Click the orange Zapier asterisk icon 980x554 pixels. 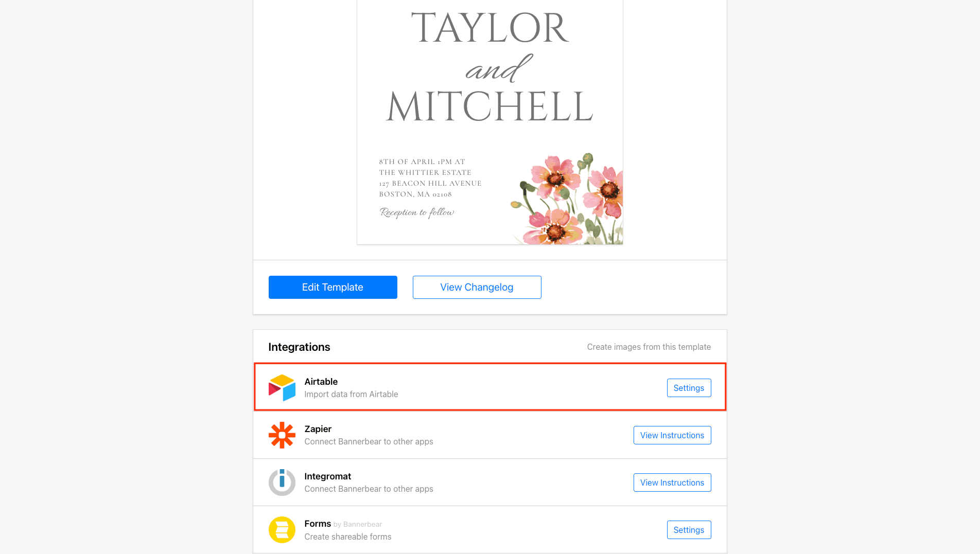(282, 435)
